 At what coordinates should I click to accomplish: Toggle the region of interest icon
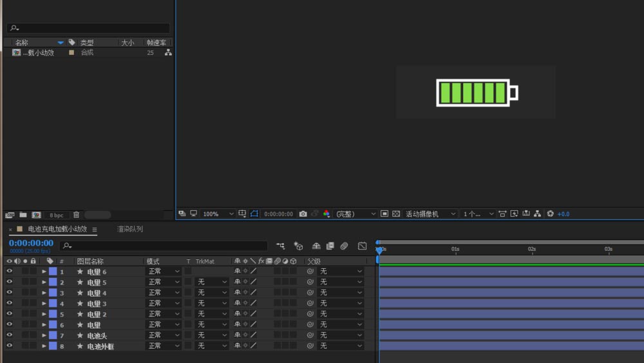pyautogui.click(x=384, y=214)
